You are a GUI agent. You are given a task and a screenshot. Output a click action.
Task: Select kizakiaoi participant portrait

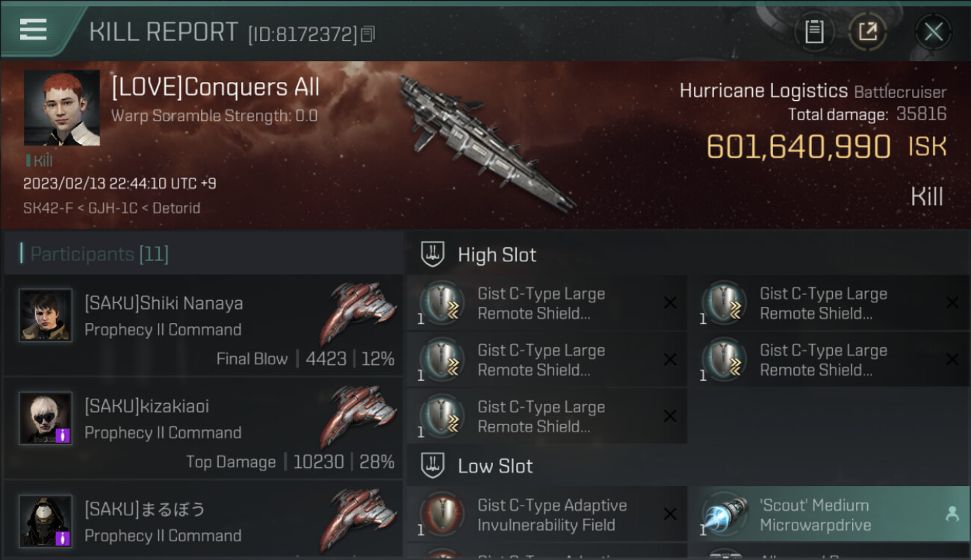(x=46, y=418)
